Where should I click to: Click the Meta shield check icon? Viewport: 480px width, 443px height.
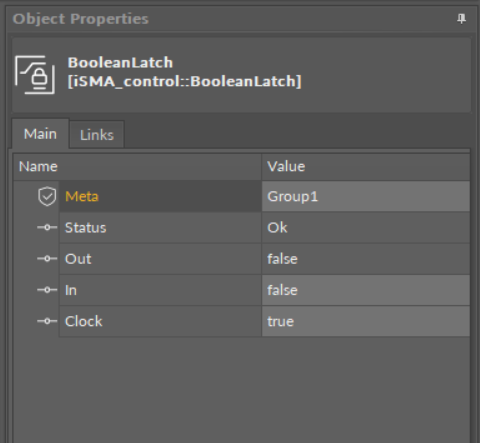(x=47, y=196)
